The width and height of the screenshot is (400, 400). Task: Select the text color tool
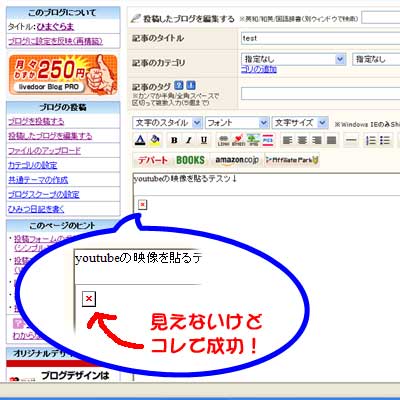[140, 140]
